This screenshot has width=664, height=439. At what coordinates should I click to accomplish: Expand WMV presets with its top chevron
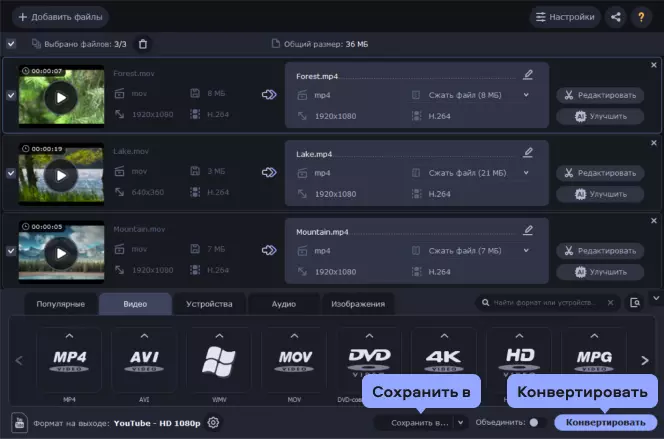[x=219, y=336]
